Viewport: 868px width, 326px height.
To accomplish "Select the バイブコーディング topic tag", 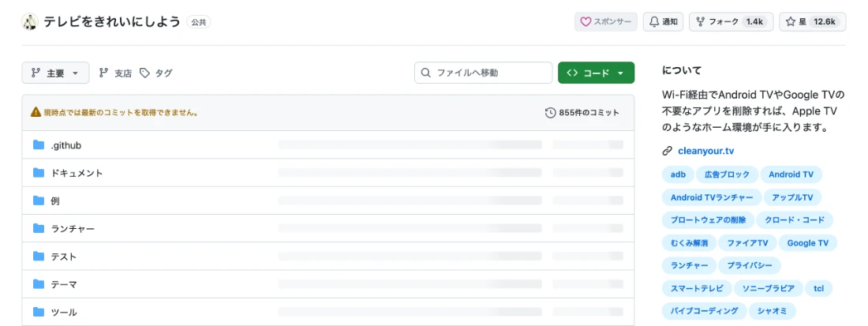I will point(704,311).
